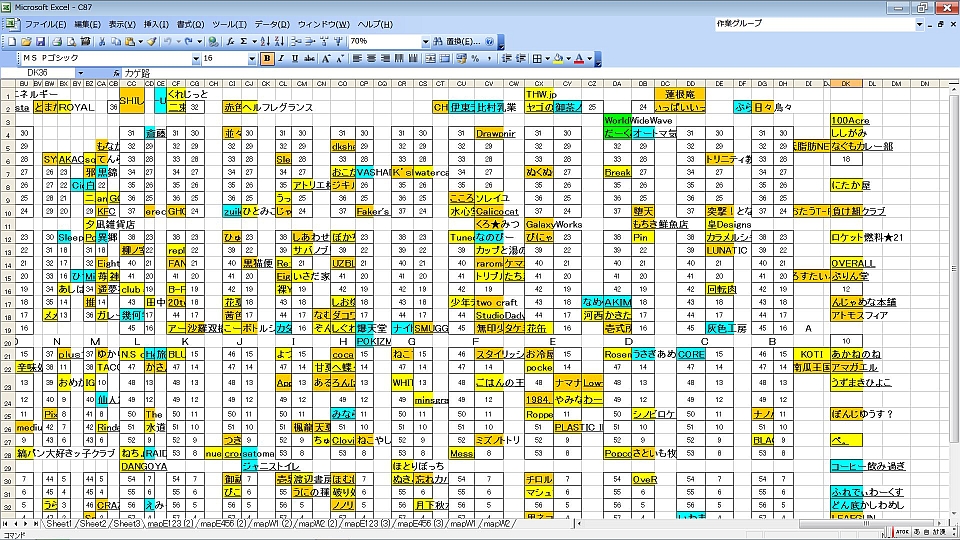Open the fill color dropdown arrow
Image resolution: width=960 pixels, height=540 pixels.
point(568,59)
